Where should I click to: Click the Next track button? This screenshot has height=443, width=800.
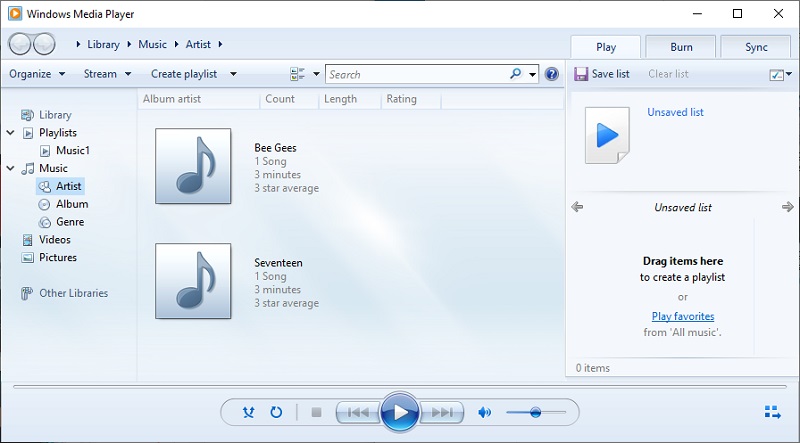(x=442, y=412)
